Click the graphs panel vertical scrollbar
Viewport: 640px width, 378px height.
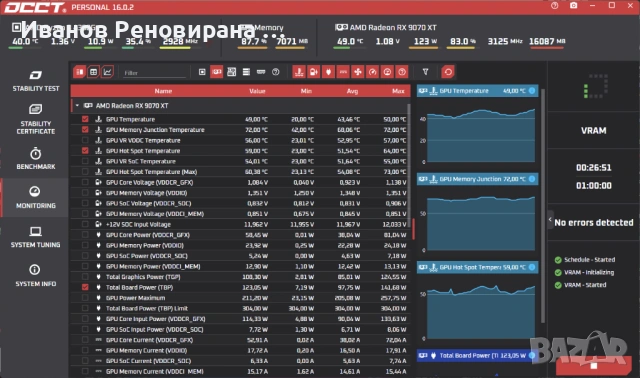pos(543,206)
